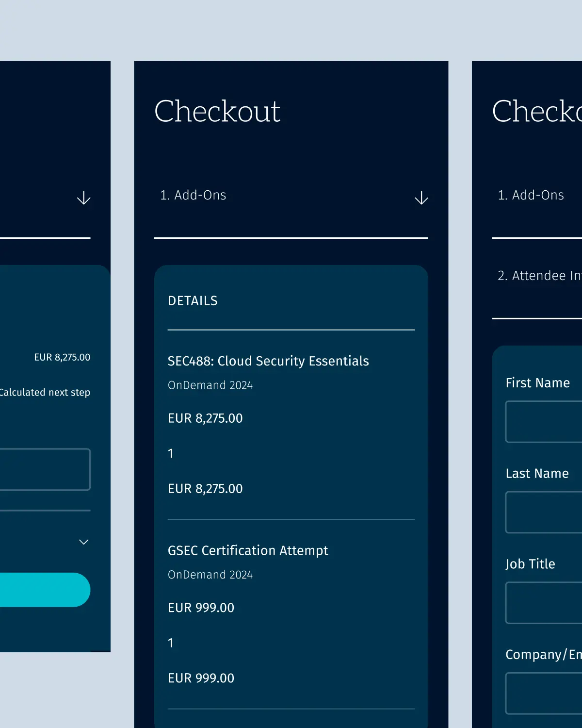Screen dimensions: 582x728
Task: Click the GSEC Certification Attempt title
Action: [248, 550]
